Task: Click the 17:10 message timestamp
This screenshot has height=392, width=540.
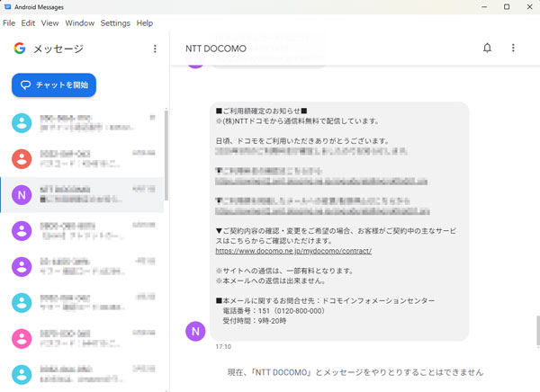Action: (x=223, y=346)
